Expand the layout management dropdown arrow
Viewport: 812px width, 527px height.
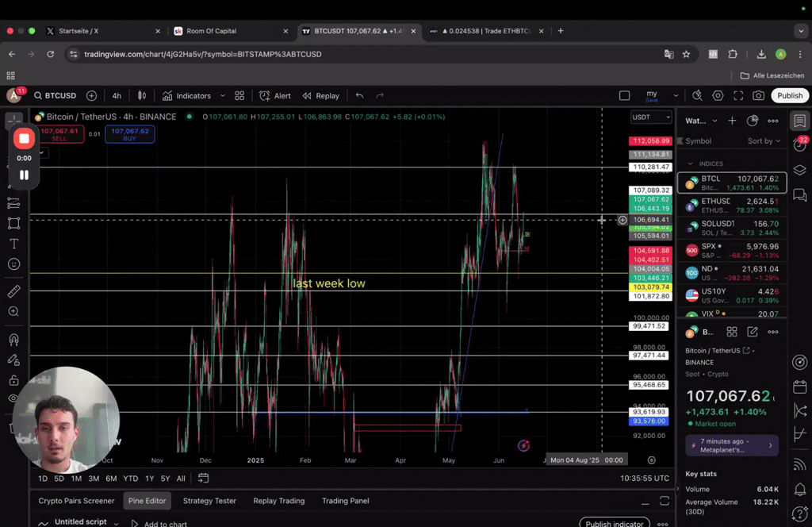(676, 96)
